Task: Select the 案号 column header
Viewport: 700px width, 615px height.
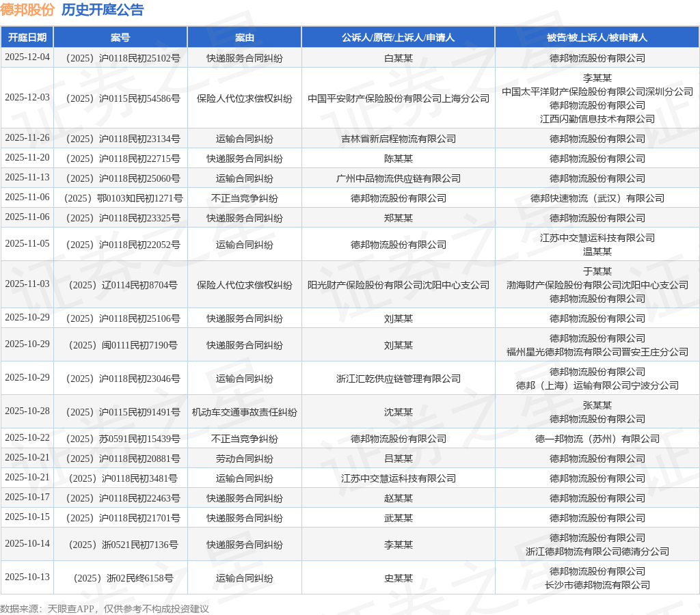Action: click(x=120, y=38)
